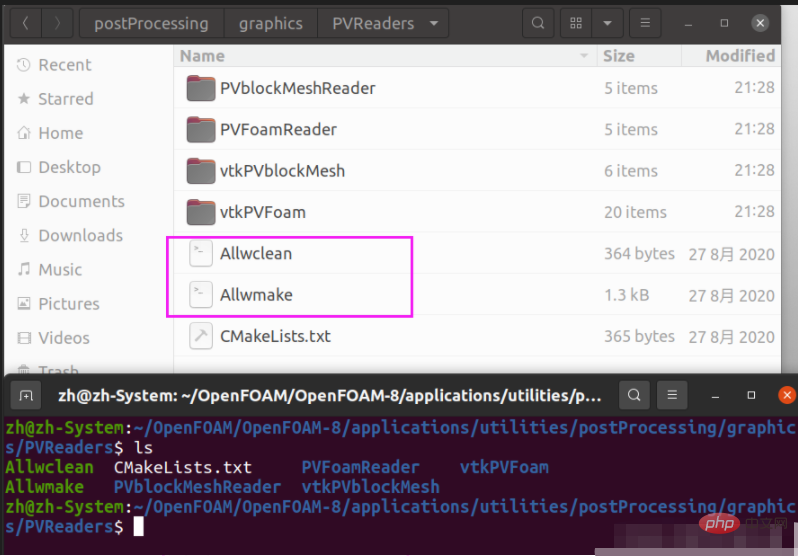This screenshot has height=556, width=798.
Task: Go forward with the right arrow button
Action: [x=57, y=23]
